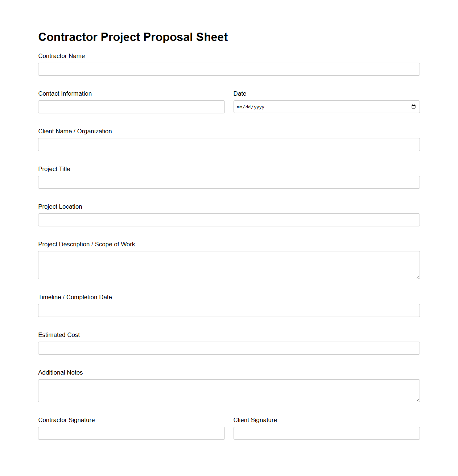
Task: Click the Estimated Cost input box
Action: (x=228, y=348)
